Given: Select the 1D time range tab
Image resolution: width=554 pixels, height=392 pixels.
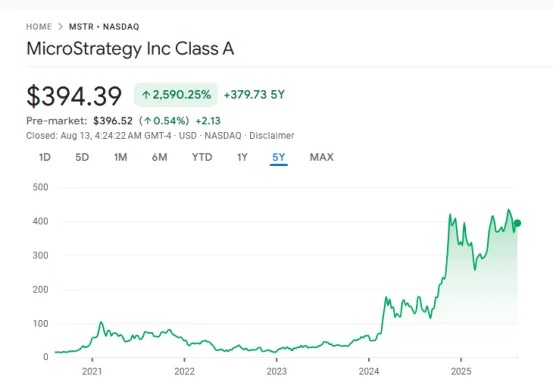Looking at the screenshot, I should point(45,157).
